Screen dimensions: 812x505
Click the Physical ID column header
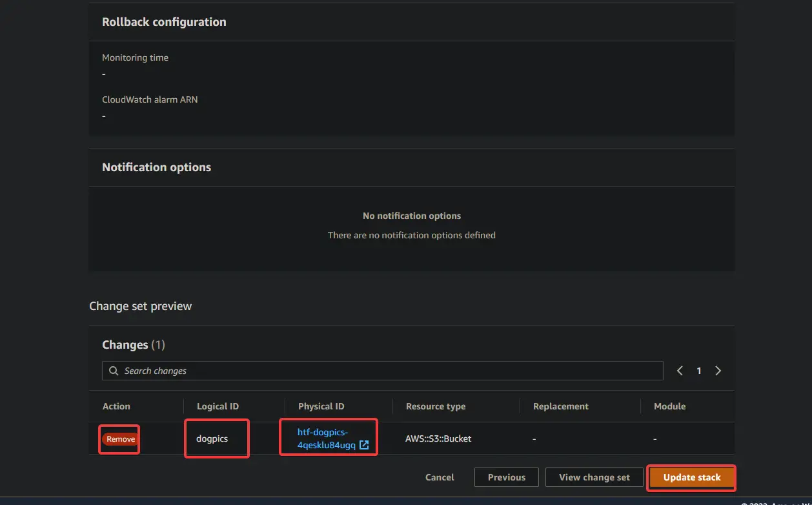(321, 406)
